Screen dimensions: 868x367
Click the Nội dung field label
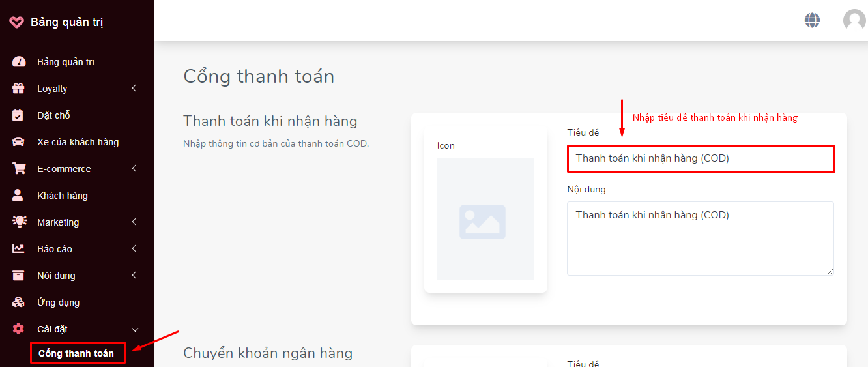[586, 190]
